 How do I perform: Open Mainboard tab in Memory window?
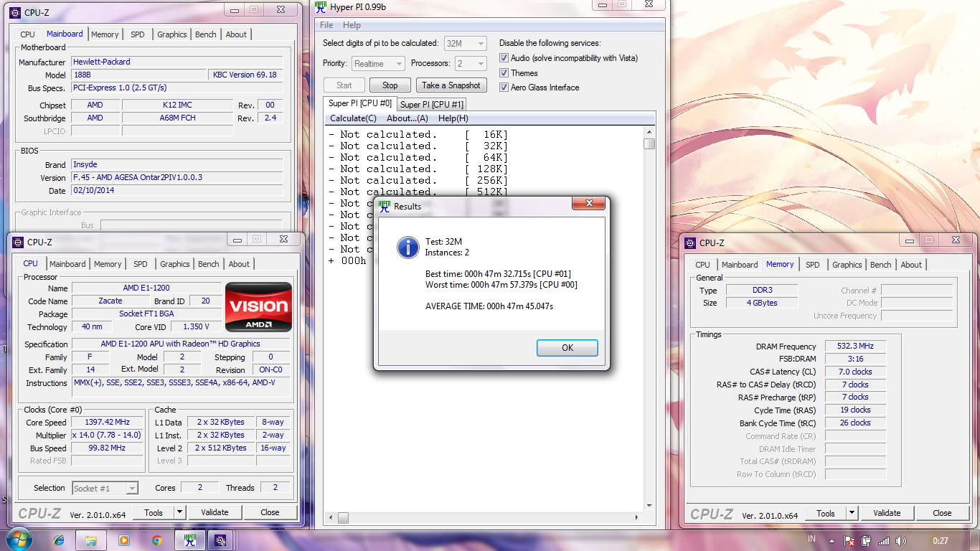point(740,265)
